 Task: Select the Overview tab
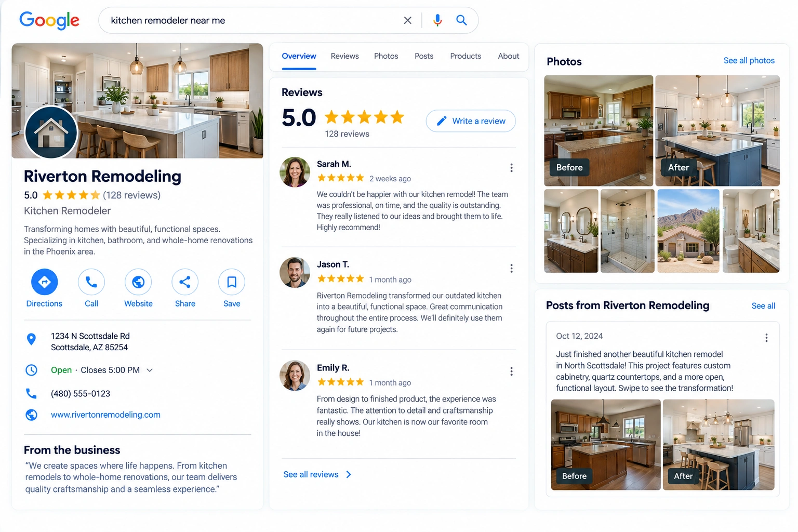[299, 56]
